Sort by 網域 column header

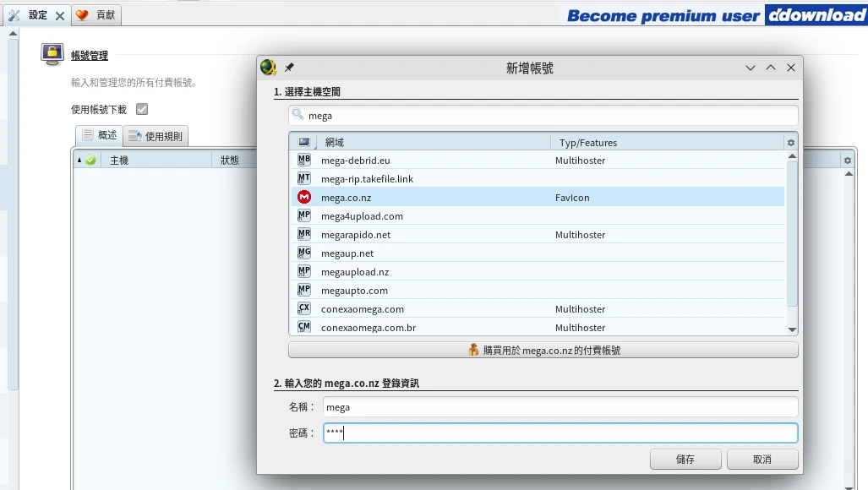pos(434,142)
